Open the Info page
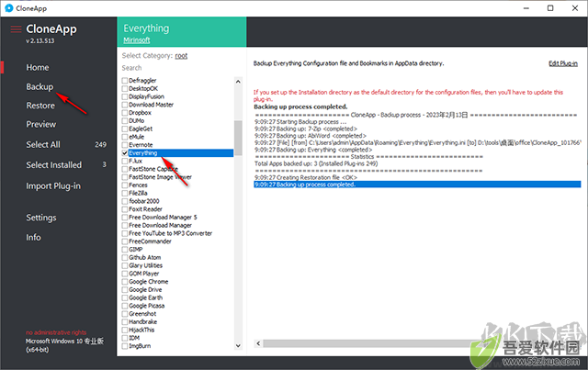 coord(33,237)
